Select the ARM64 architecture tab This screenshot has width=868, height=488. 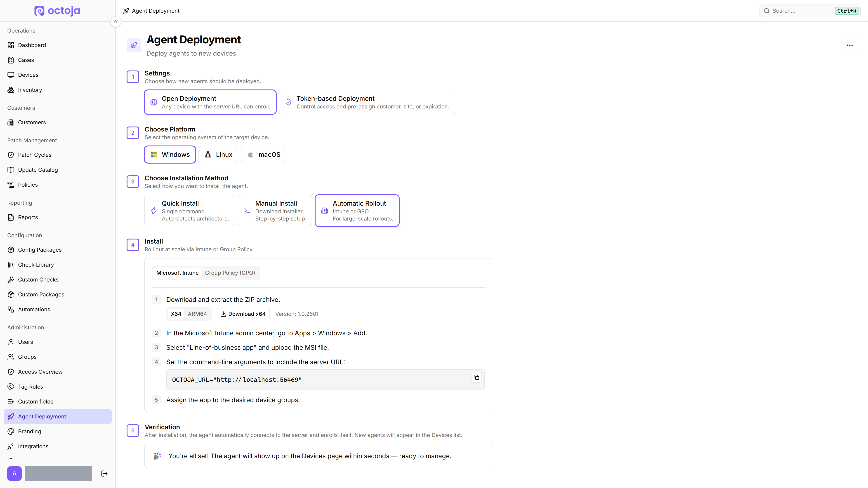tap(198, 314)
